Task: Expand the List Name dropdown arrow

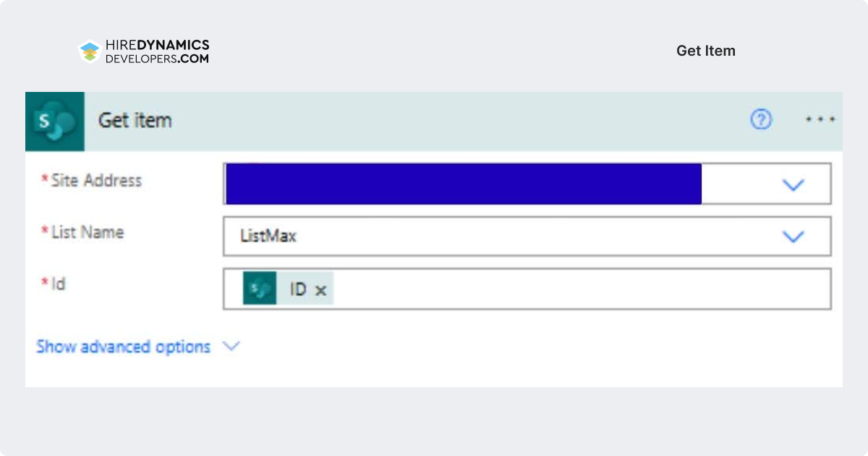Action: coord(793,237)
